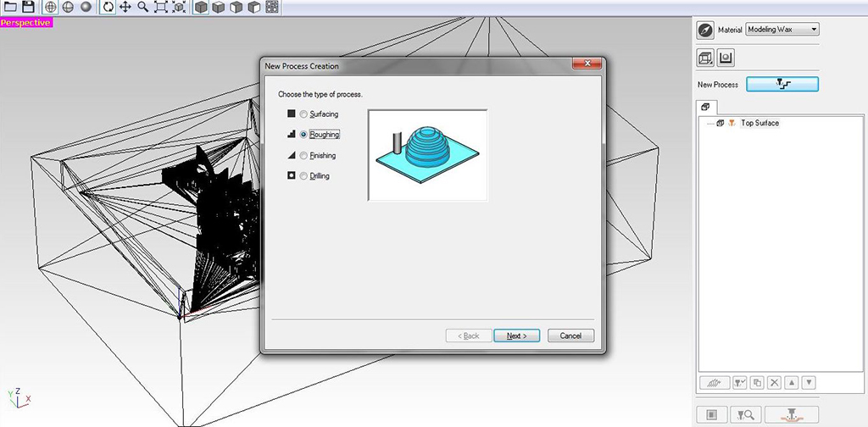868x427 pixels.
Task: Select the Finishing radio button
Action: click(303, 156)
